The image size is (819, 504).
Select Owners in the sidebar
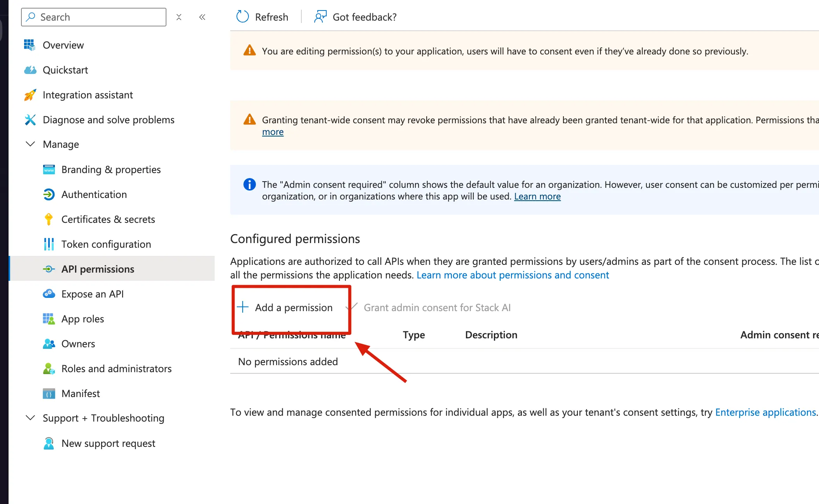coord(78,344)
